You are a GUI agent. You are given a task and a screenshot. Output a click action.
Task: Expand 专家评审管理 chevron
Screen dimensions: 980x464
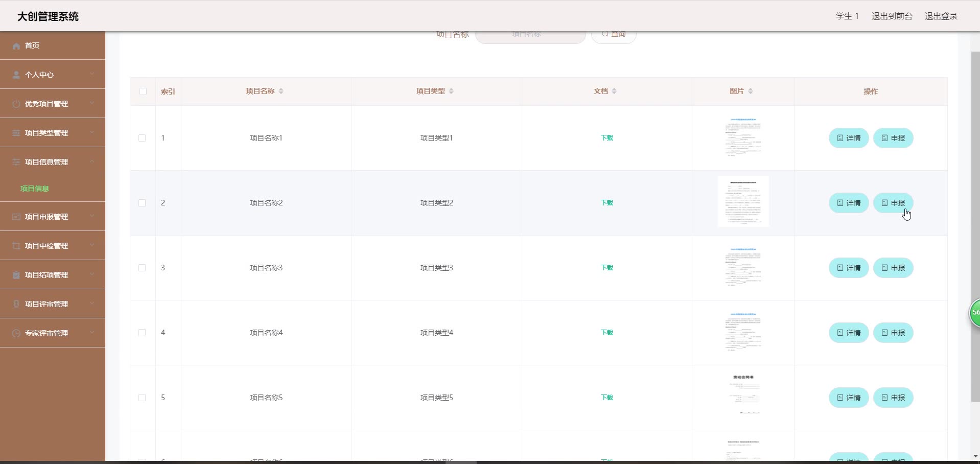point(92,333)
